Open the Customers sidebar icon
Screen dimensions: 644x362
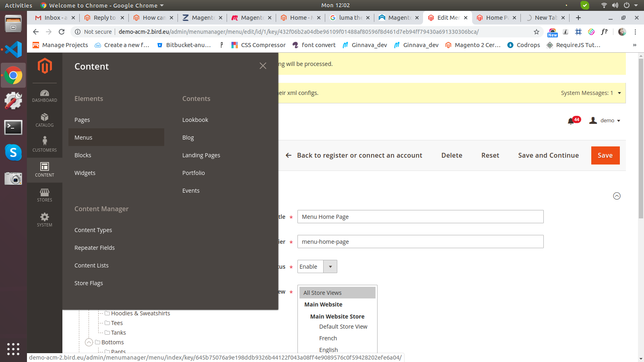point(45,145)
